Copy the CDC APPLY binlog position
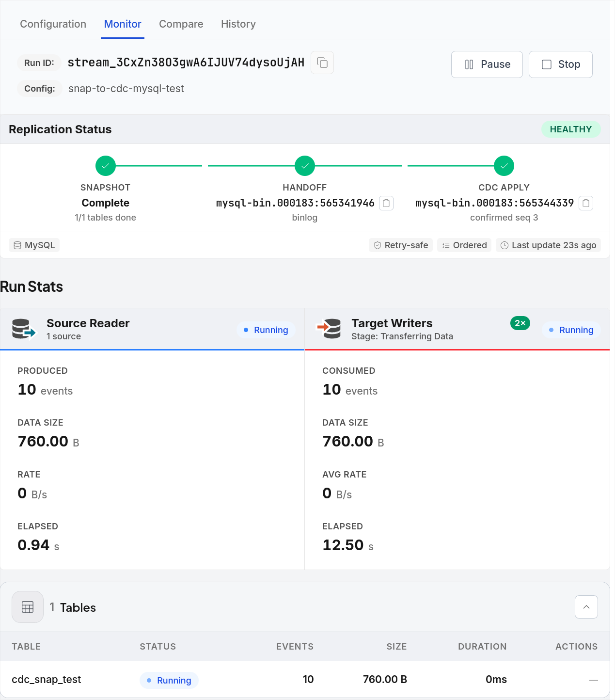615x700 pixels. click(586, 203)
